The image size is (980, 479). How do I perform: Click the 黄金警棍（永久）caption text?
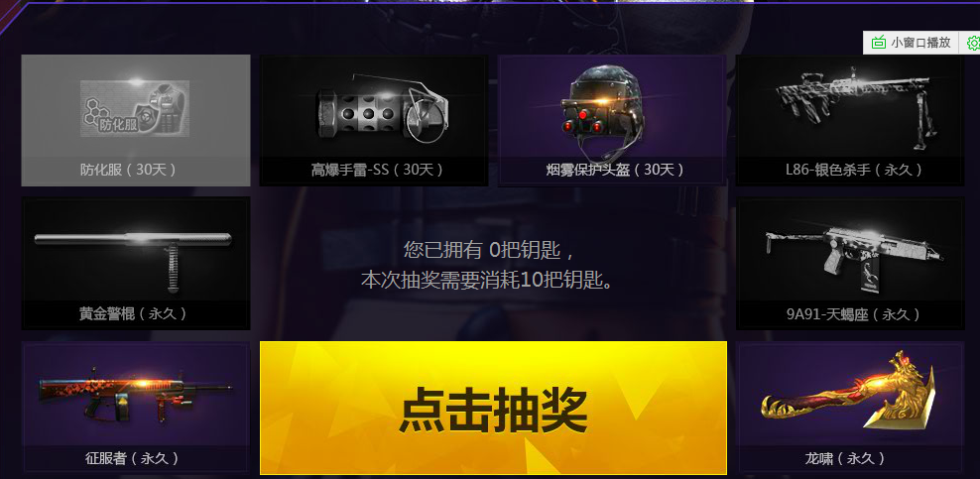[x=133, y=313]
